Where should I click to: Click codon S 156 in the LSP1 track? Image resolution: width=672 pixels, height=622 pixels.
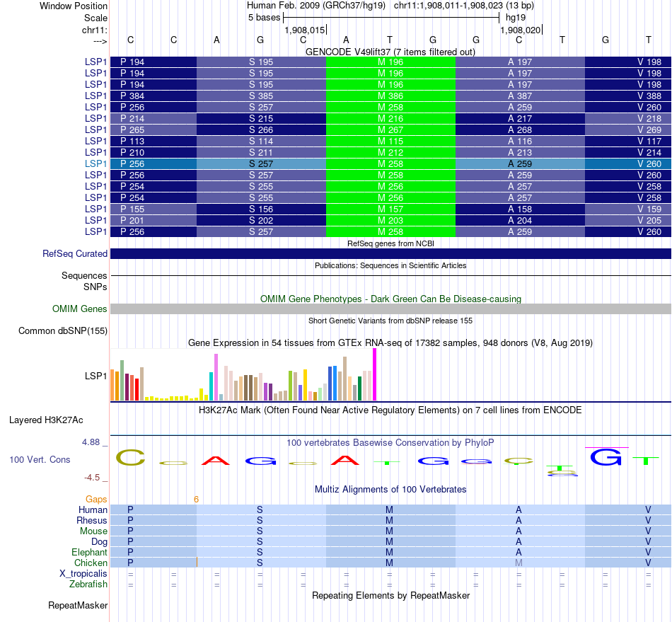[x=261, y=209]
